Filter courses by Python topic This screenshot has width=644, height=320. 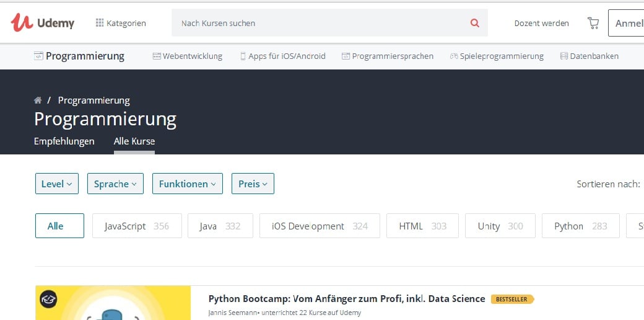click(580, 226)
